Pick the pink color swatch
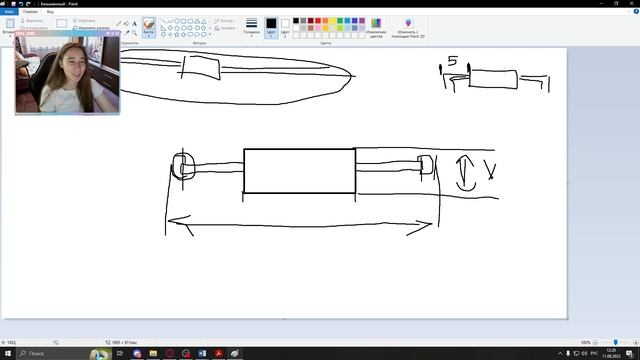Image resolution: width=640 pixels, height=360 pixels. click(318, 28)
